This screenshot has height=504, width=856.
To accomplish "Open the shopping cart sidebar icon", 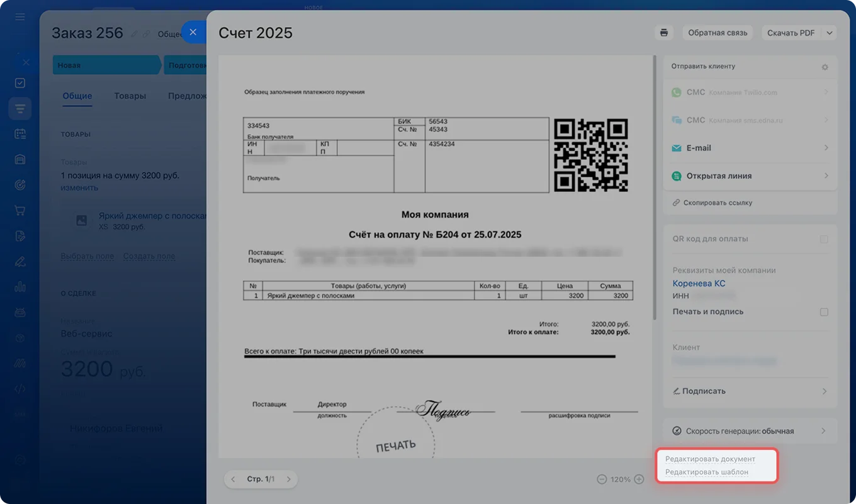I will (20, 211).
